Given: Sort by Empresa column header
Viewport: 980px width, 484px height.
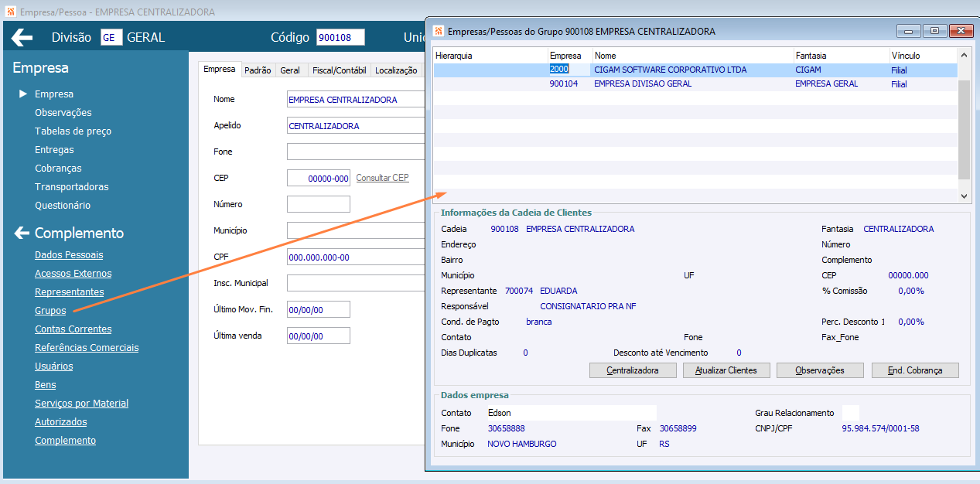Looking at the screenshot, I should tap(570, 56).
